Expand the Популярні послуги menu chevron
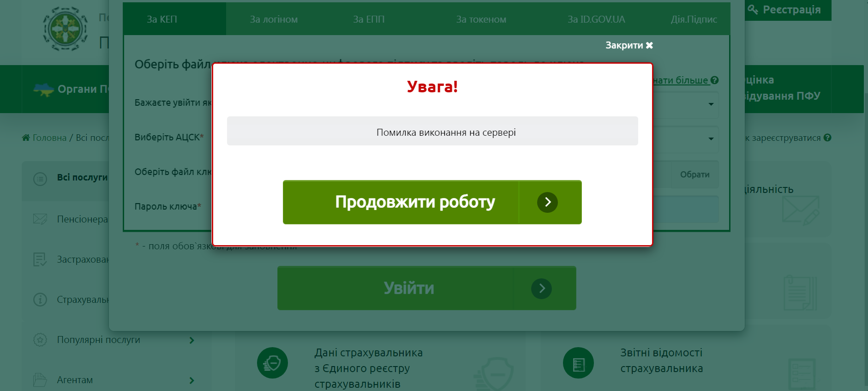The image size is (868, 391). point(192,340)
